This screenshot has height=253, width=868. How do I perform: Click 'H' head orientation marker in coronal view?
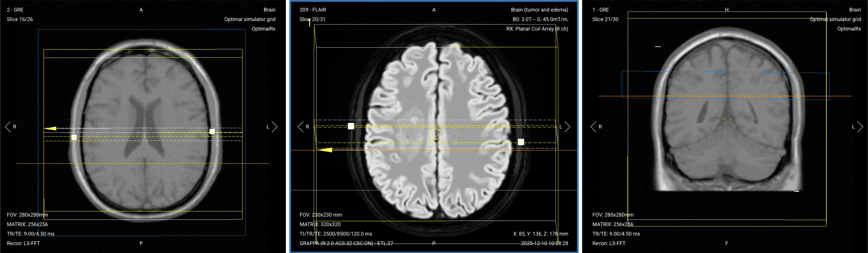point(727,10)
